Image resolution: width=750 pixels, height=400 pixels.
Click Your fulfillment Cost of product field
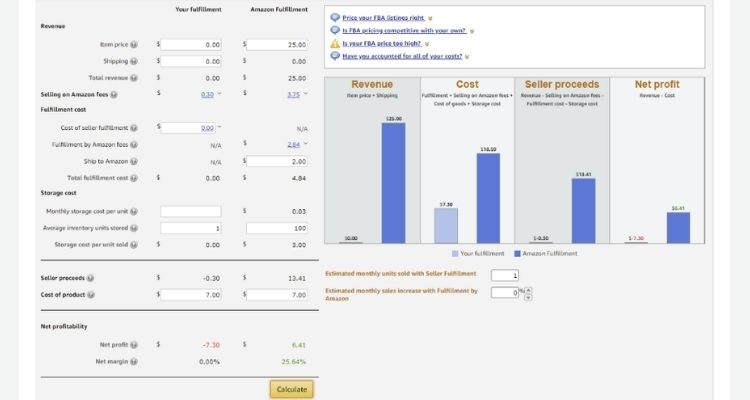[x=191, y=295]
